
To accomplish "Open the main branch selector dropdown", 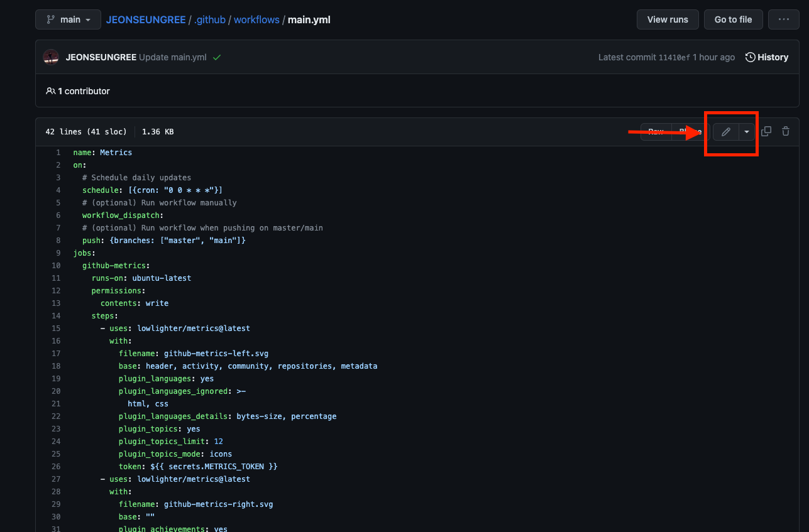I will click(68, 19).
